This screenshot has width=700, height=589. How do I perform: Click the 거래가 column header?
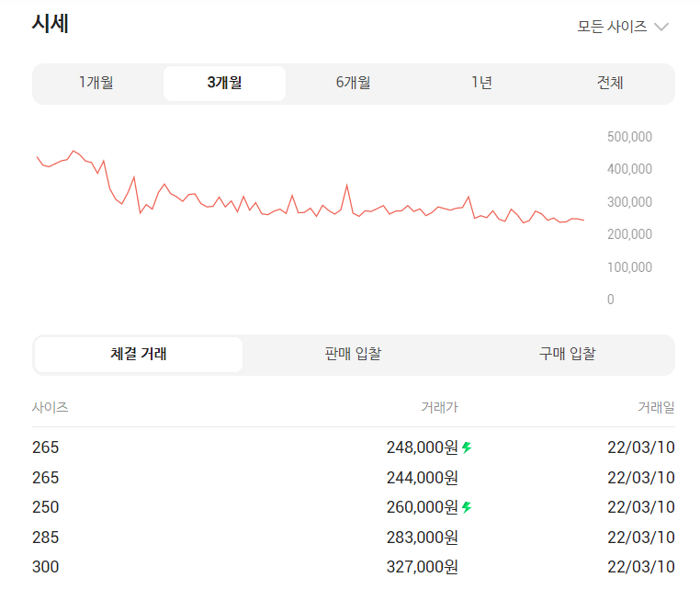[440, 407]
